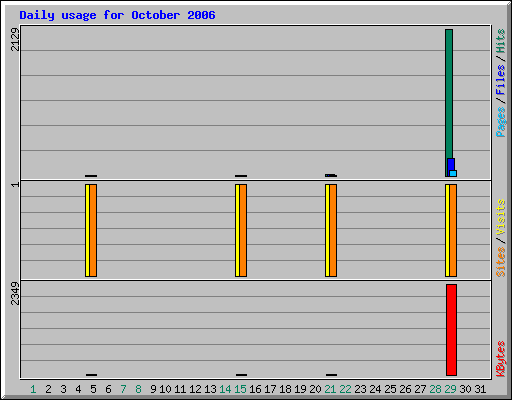Click the orange Sites bar for day 21
512x400 pixels.
[333, 230]
